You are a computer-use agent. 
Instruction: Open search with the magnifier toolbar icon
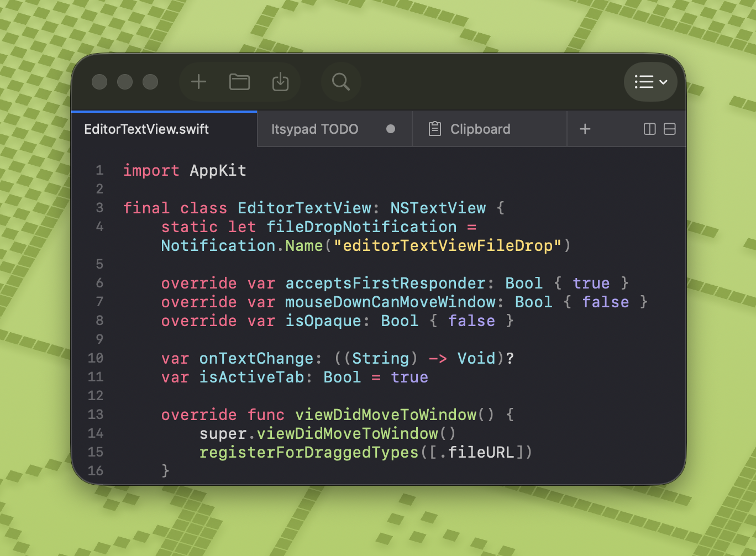[340, 81]
